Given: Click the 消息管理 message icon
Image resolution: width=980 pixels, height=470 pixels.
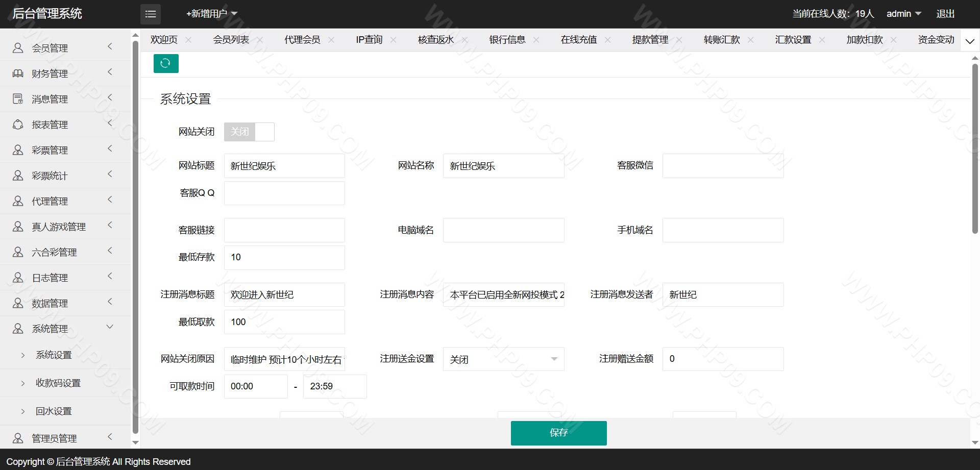Looking at the screenshot, I should 18,99.
